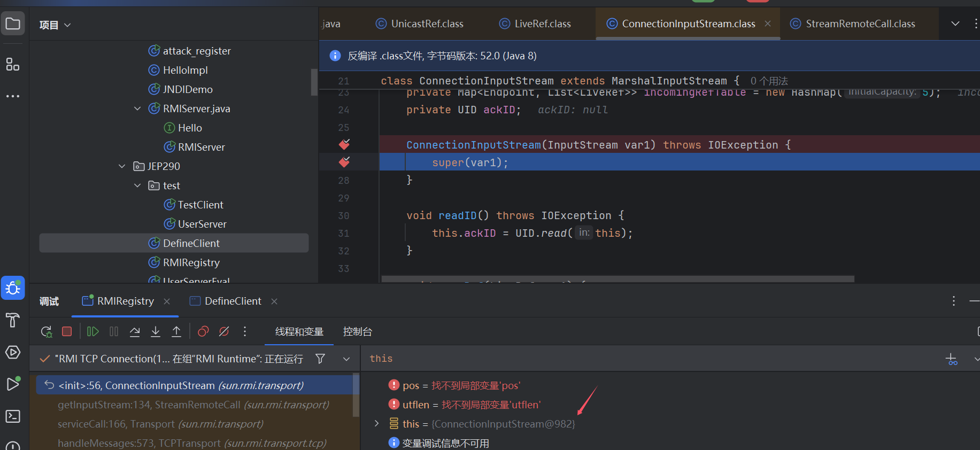Select the pos variable error row
Viewport: 980px width, 450px height.
tap(454, 385)
